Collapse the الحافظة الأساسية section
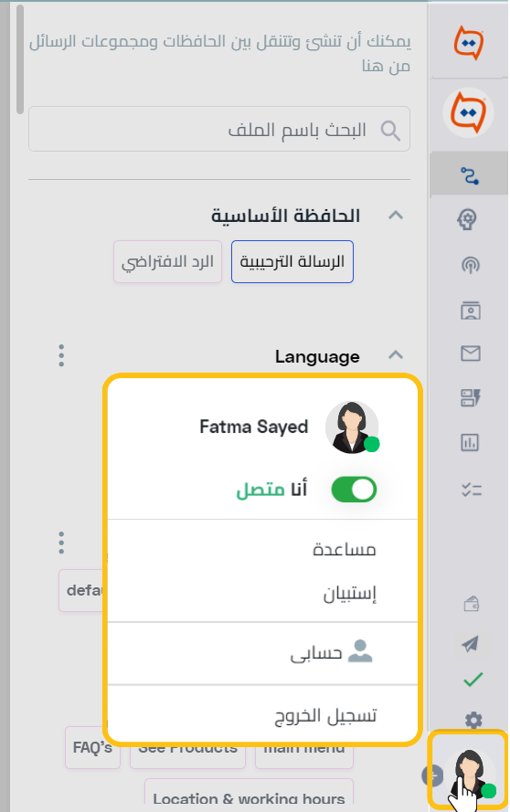The image size is (510, 812). [396, 215]
